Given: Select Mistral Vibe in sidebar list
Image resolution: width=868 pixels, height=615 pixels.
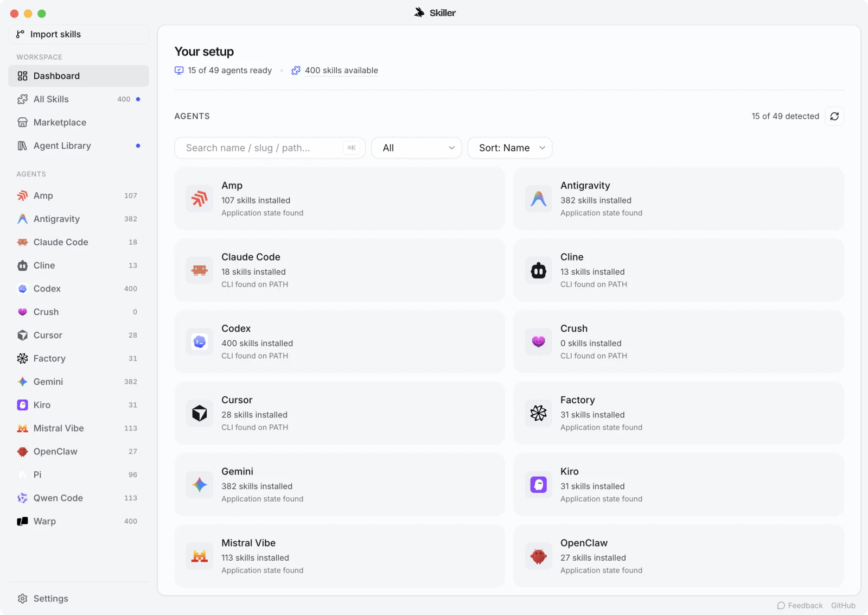Looking at the screenshot, I should click(x=79, y=428).
